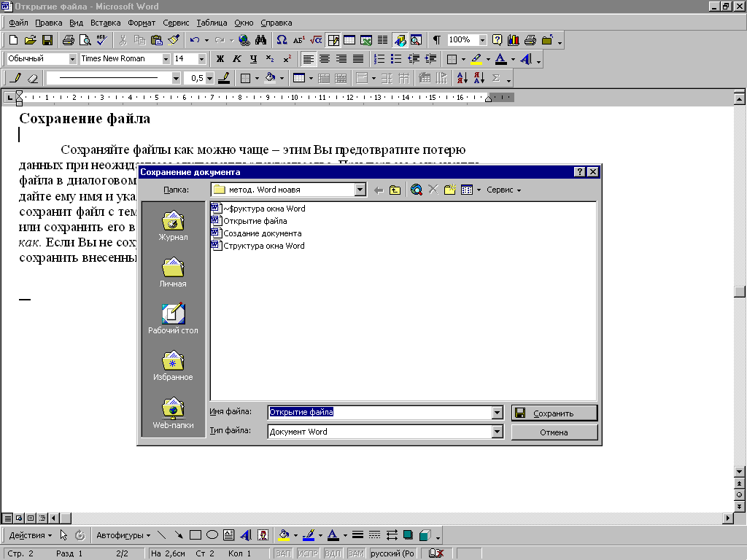747x560 pixels.
Task: Toggle superscript formatting
Action: (x=287, y=58)
